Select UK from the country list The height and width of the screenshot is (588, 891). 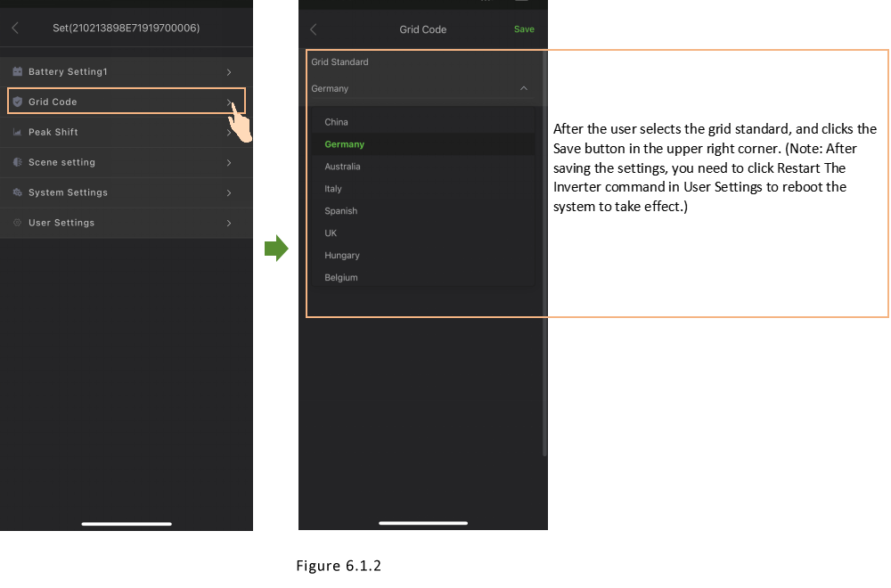coord(331,233)
